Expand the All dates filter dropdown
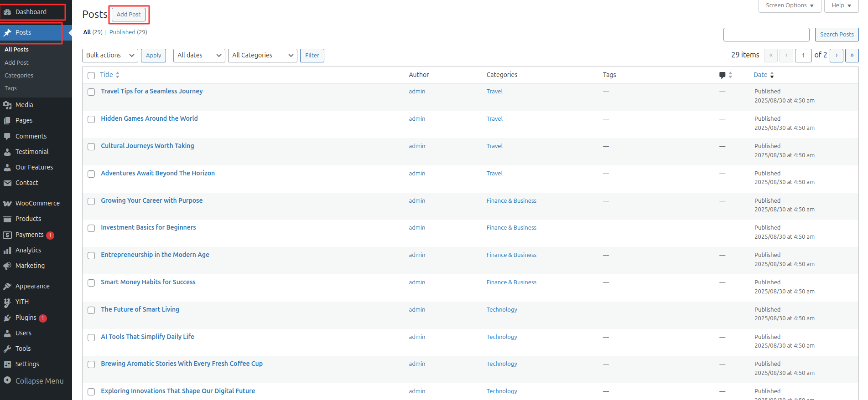The image size is (868, 400). tap(199, 56)
